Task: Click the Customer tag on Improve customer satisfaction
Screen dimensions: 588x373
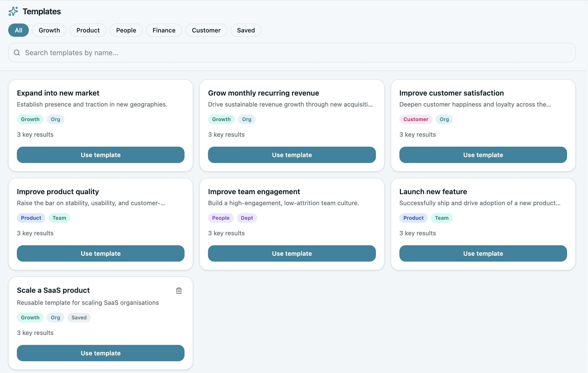Action: click(x=416, y=119)
